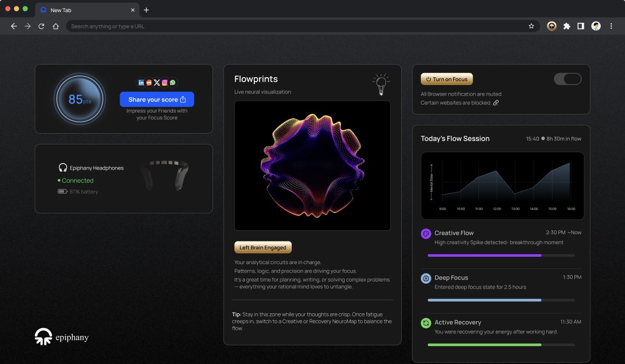Click the Creative Flow purple progress bar

click(x=501, y=255)
